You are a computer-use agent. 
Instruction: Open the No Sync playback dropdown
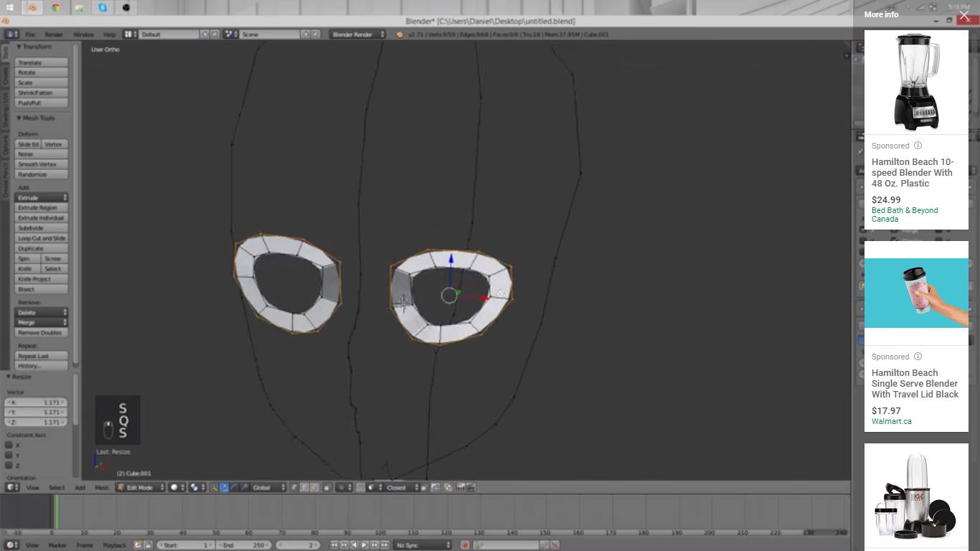point(423,545)
